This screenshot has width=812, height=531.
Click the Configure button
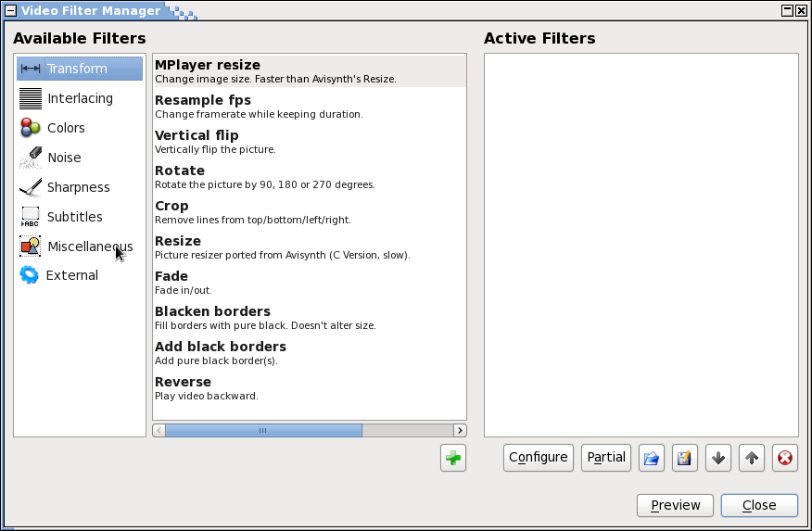tap(539, 458)
